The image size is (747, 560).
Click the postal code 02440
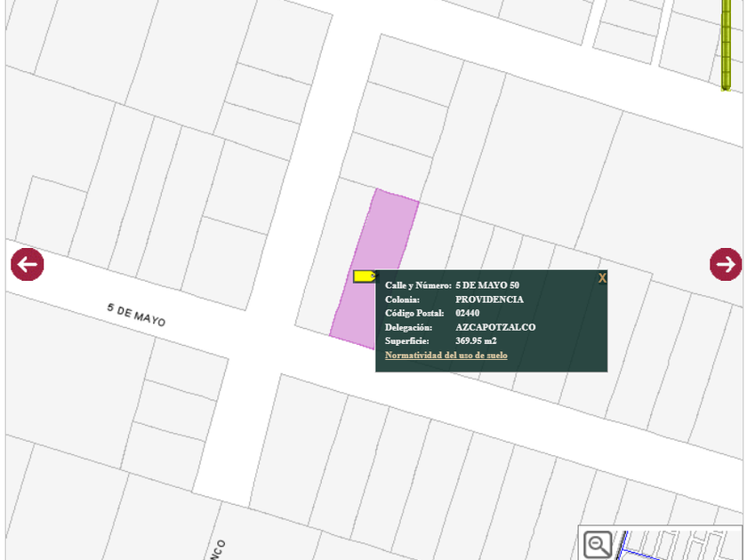click(x=467, y=314)
